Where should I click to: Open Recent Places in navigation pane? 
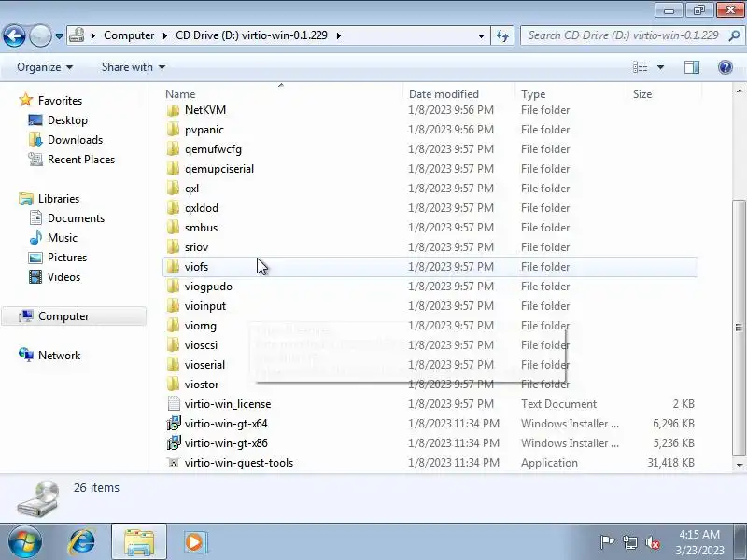point(81,159)
